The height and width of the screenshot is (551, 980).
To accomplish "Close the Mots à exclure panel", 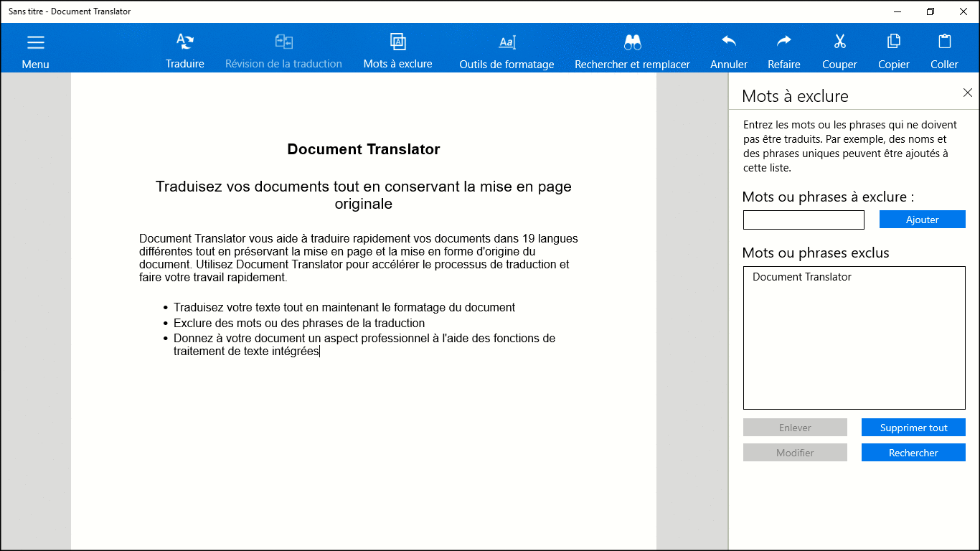I will point(967,93).
